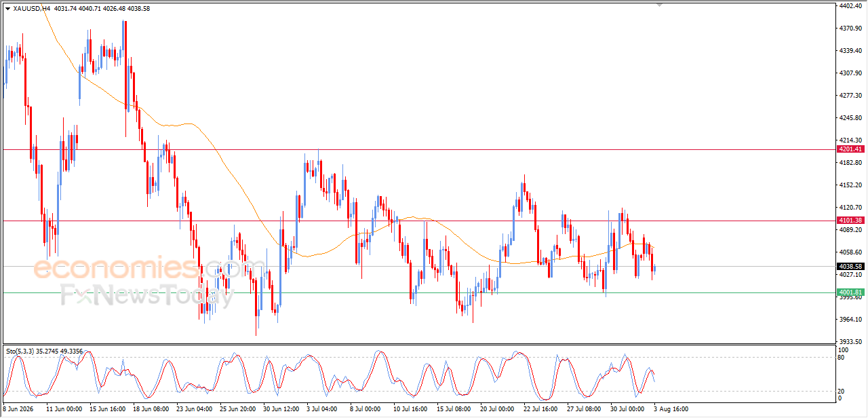The image size is (868, 418).
Task: Click the 3 Aug 16:00 time axis label
Action: click(x=670, y=409)
